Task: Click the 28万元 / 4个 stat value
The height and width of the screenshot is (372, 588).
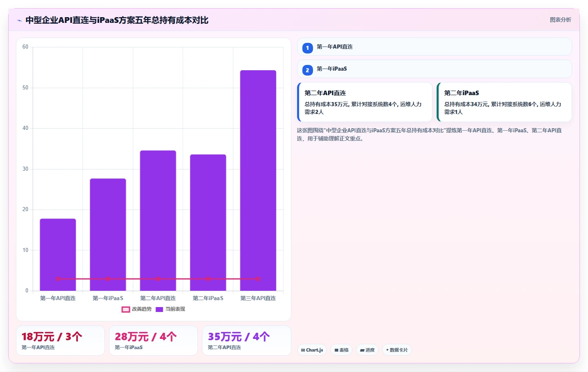Action: tap(146, 337)
